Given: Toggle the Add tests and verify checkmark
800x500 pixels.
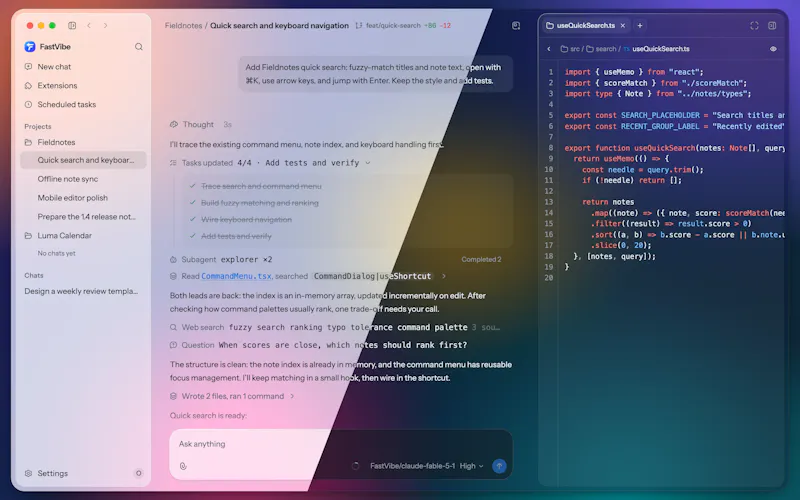Looking at the screenshot, I should click(x=192, y=236).
